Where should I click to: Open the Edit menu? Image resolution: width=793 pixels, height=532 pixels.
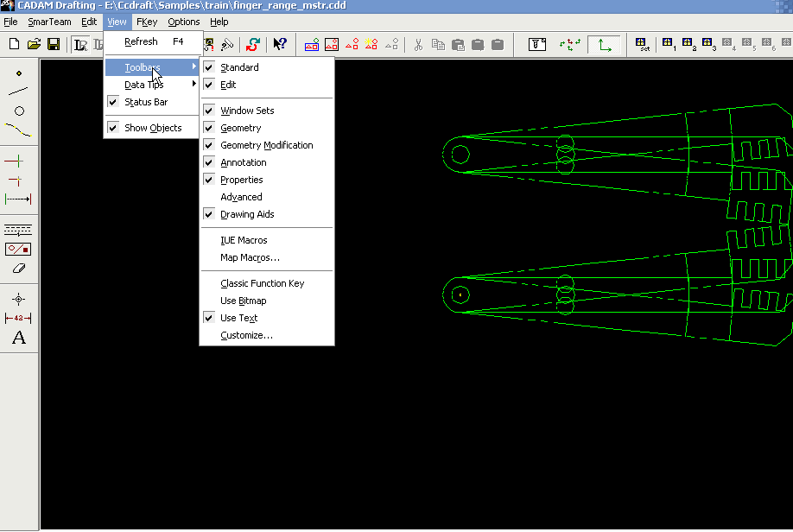tap(89, 22)
